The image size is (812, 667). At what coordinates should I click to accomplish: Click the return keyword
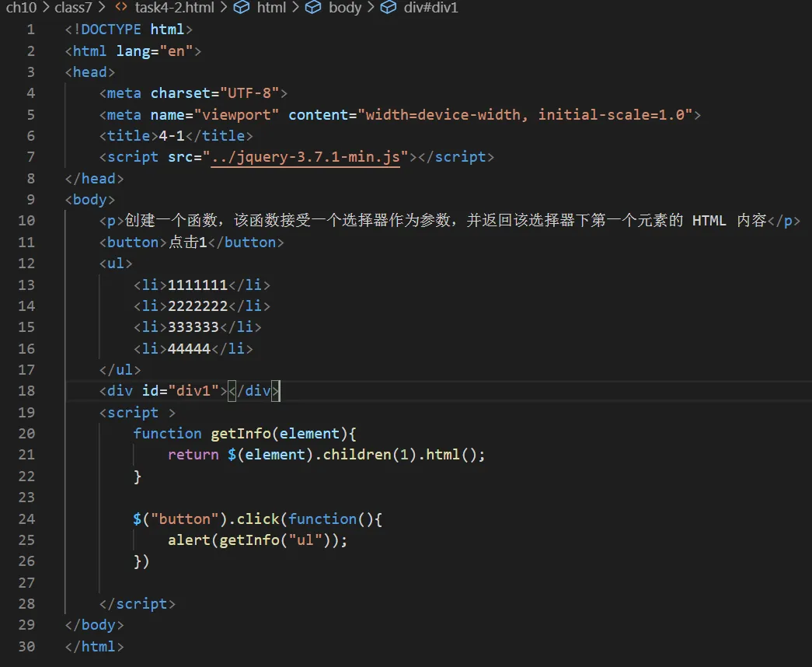pyautogui.click(x=193, y=455)
